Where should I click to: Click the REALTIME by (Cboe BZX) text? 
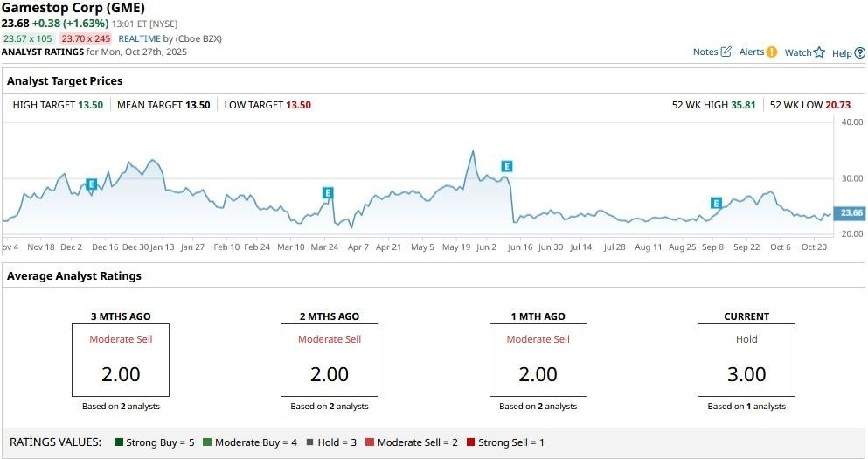click(x=170, y=38)
